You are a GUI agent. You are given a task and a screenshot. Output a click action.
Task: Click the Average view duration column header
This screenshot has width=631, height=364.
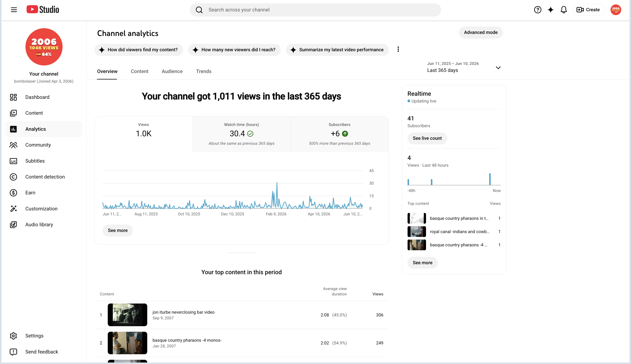tap(335, 292)
